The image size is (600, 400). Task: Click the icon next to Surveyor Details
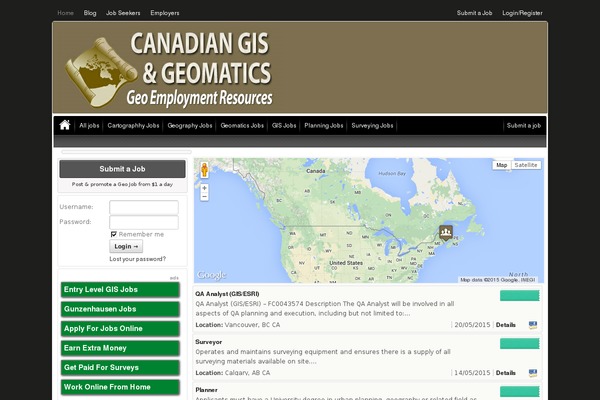point(533,373)
